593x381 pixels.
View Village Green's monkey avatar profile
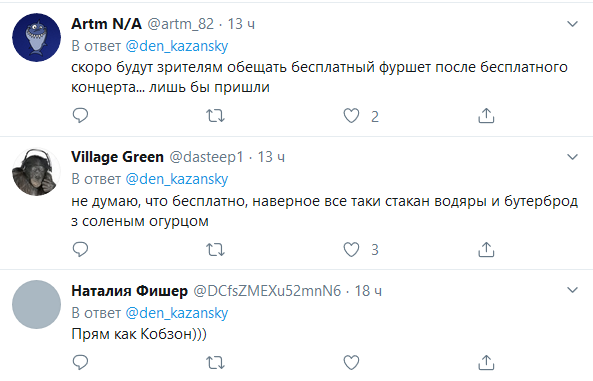(x=36, y=171)
